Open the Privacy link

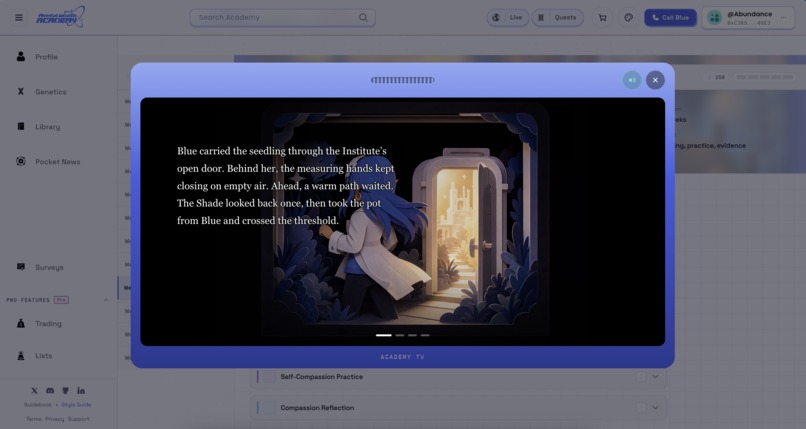[x=54, y=419]
